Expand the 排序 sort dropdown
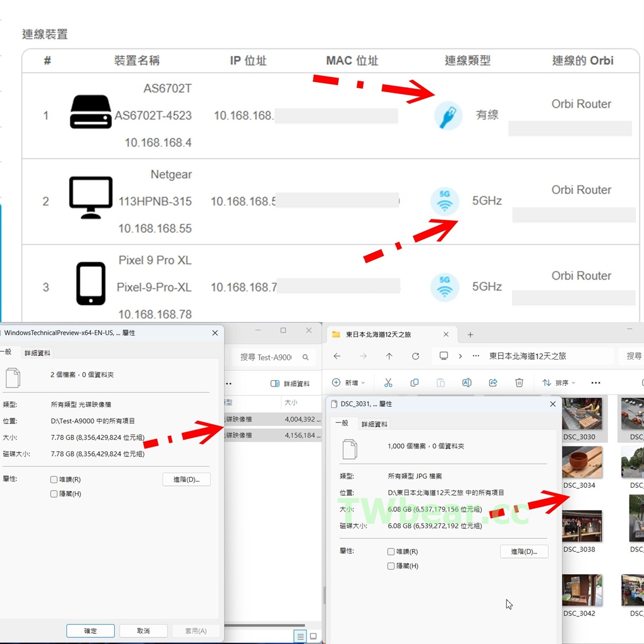 [559, 383]
